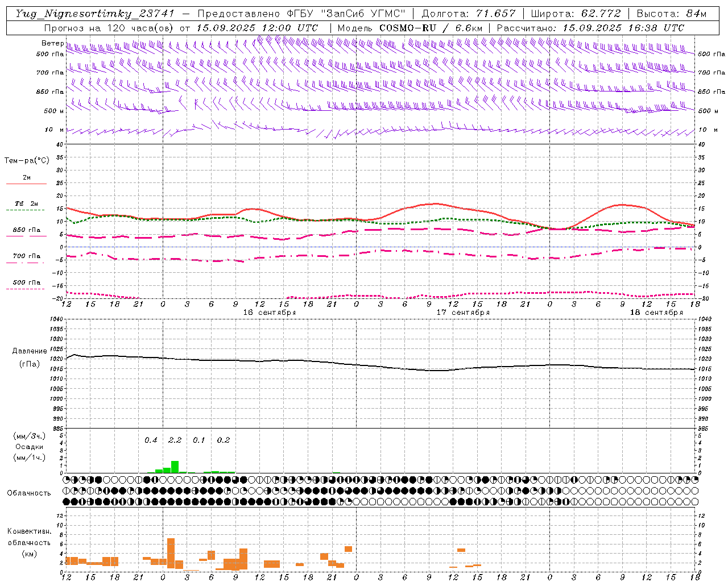Click the 17 сентября date label
The image size is (728, 582).
pos(463,313)
